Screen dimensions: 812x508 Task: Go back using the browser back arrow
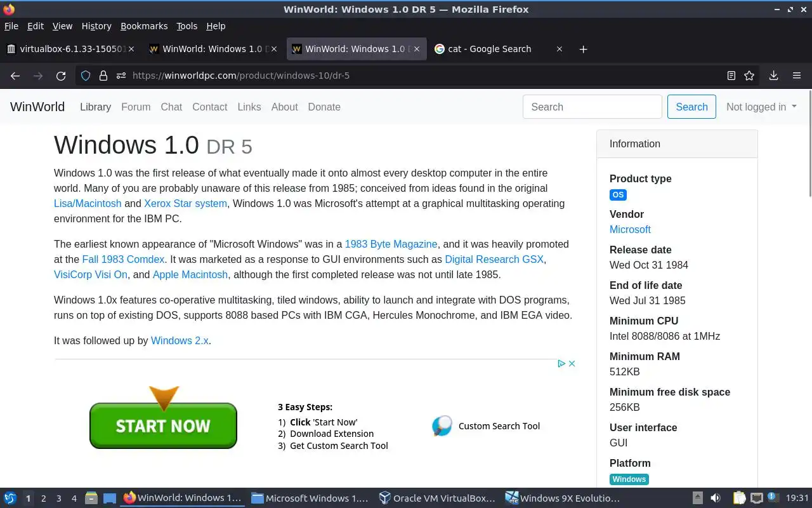pos(15,76)
